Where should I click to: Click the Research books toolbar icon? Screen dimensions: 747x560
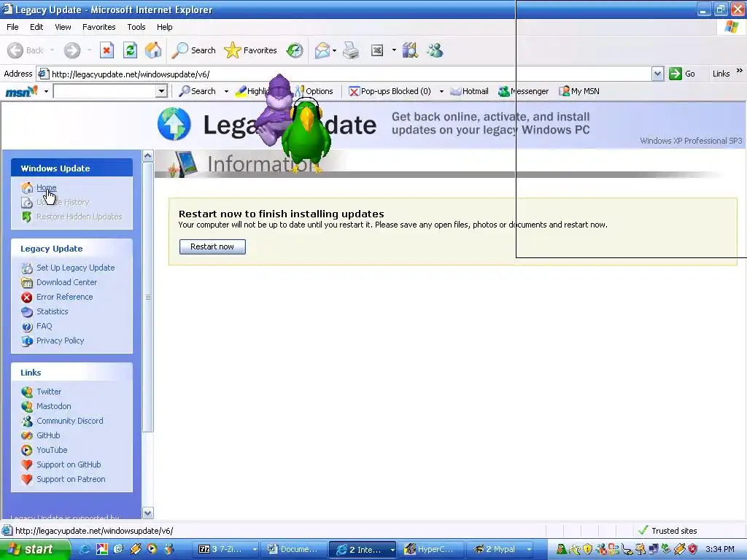coord(410,50)
